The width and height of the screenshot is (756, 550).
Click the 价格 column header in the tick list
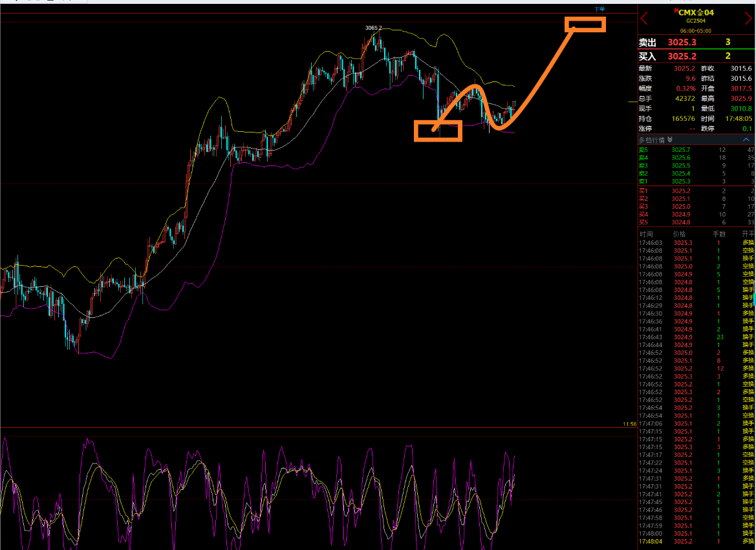tap(679, 234)
